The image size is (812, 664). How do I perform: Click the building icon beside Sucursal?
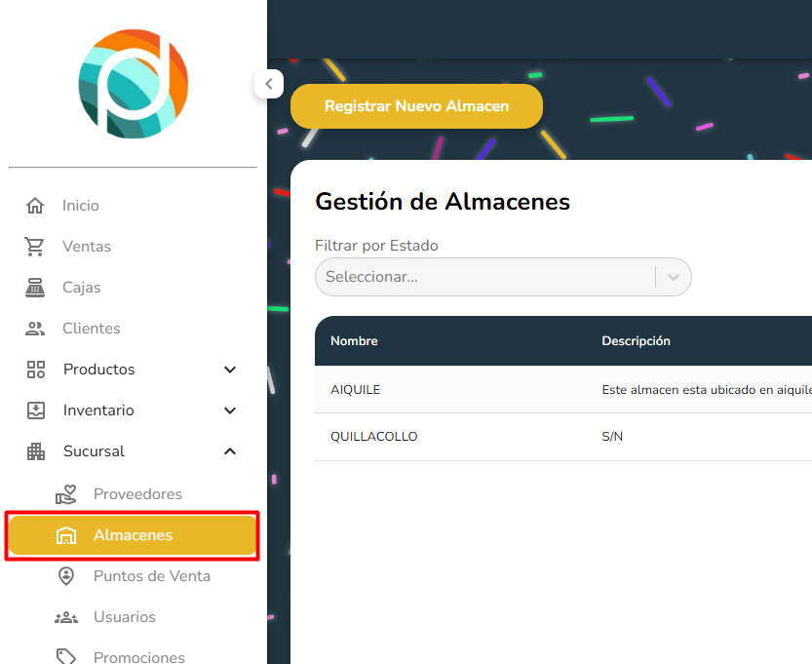[36, 451]
